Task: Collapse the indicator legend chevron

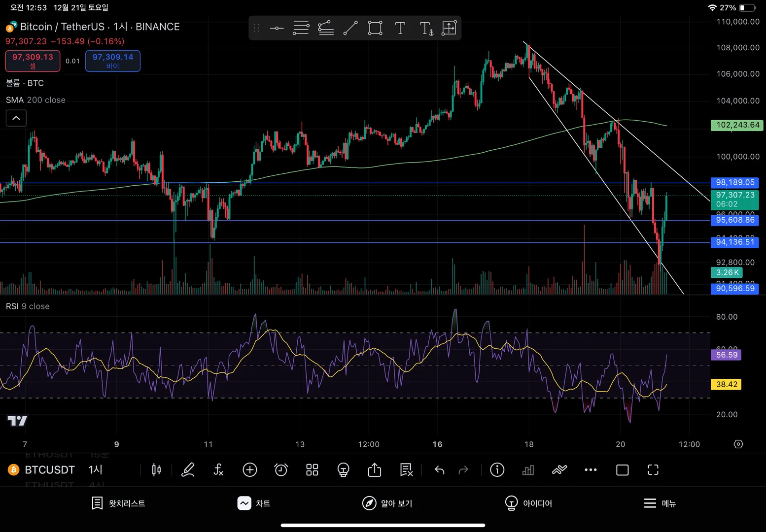Action: point(16,118)
